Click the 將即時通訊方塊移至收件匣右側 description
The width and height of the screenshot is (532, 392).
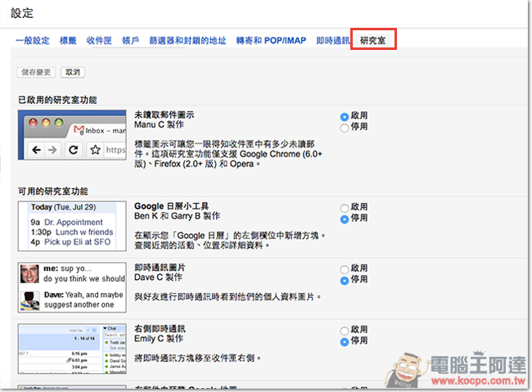(x=197, y=358)
